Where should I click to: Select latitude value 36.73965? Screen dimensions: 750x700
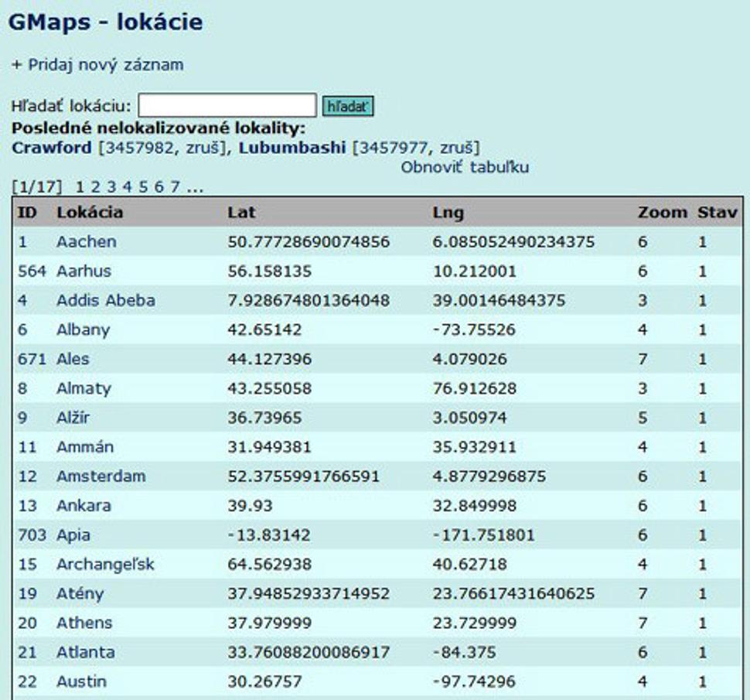(x=264, y=418)
